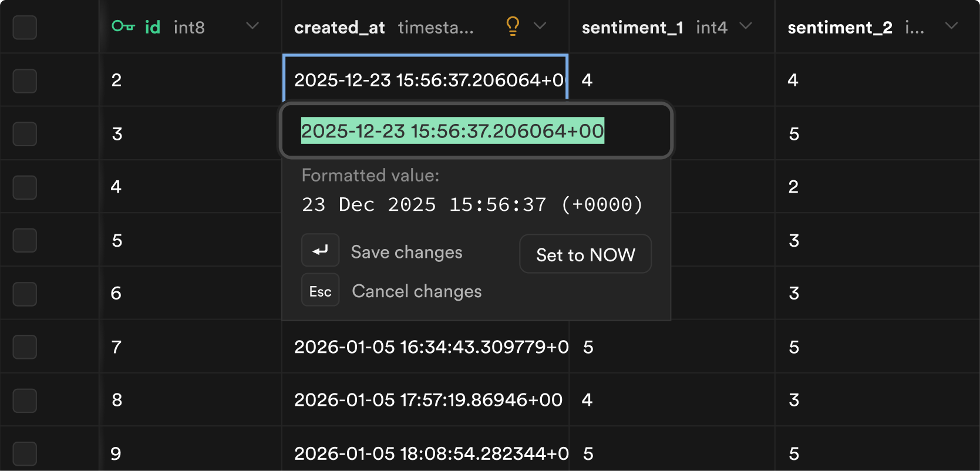This screenshot has width=980, height=471.
Task: Open the sentiment_1 column dropdown chevron
Action: [x=746, y=26]
